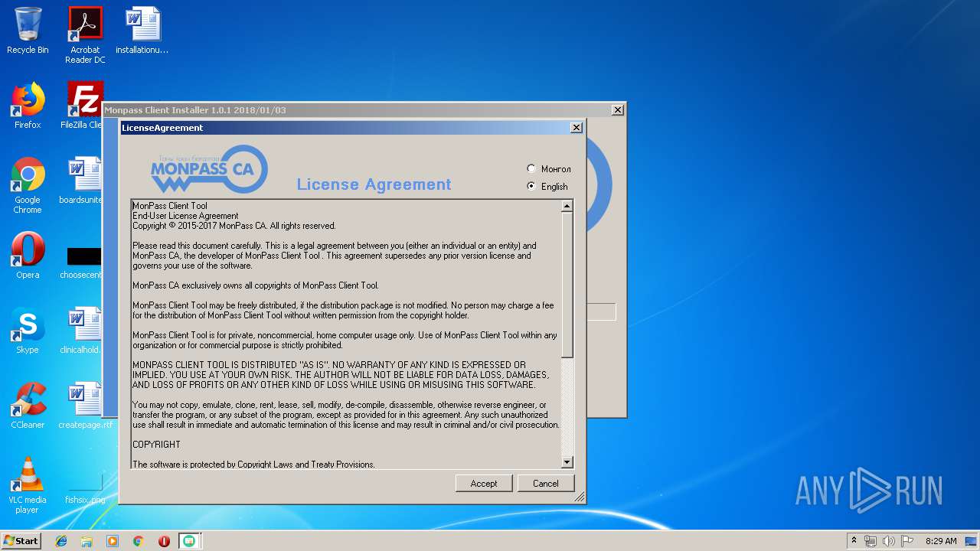Open the Skype desktop shortcut
This screenshot has height=551, width=980.
pyautogui.click(x=28, y=331)
